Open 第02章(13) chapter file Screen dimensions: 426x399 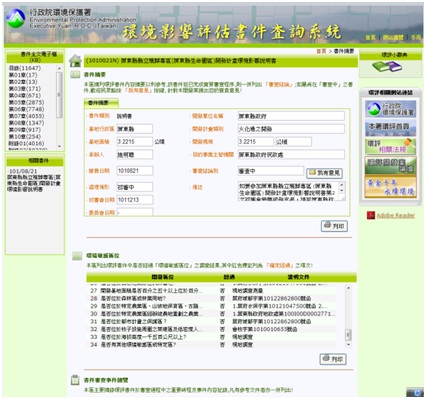coord(23,82)
